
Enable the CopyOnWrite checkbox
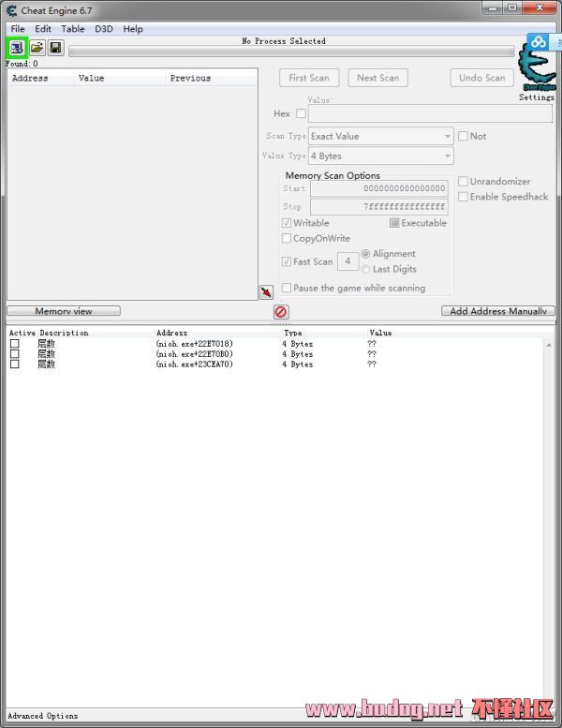tap(287, 238)
